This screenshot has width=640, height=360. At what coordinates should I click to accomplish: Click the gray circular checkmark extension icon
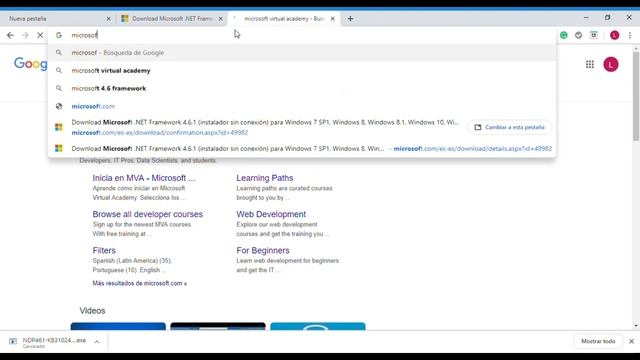(x=578, y=36)
